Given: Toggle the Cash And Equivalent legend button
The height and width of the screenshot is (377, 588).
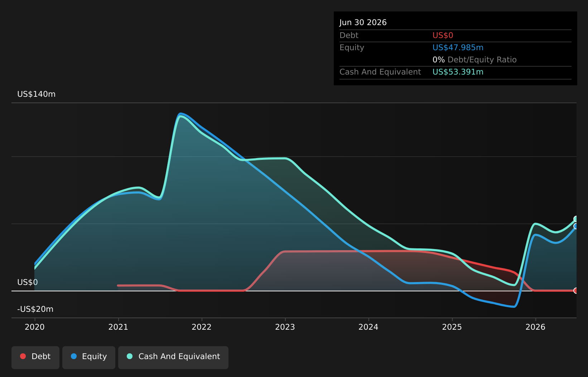Looking at the screenshot, I should (173, 357).
